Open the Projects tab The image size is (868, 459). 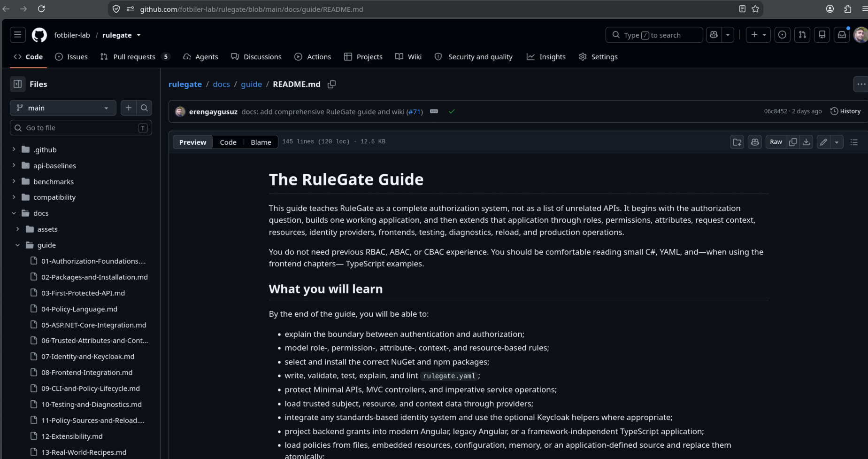363,56
